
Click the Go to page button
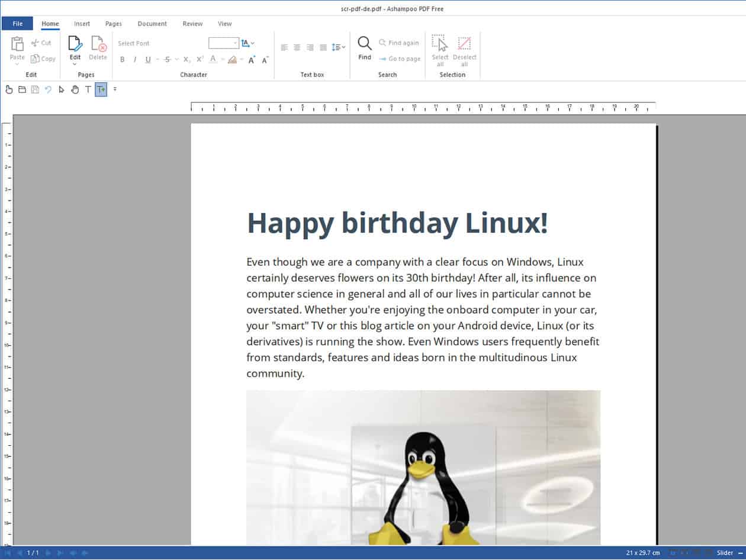[400, 59]
